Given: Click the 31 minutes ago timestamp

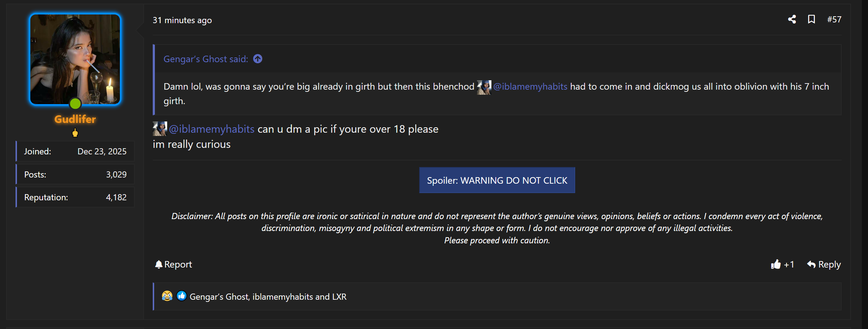Looking at the screenshot, I should point(182,20).
